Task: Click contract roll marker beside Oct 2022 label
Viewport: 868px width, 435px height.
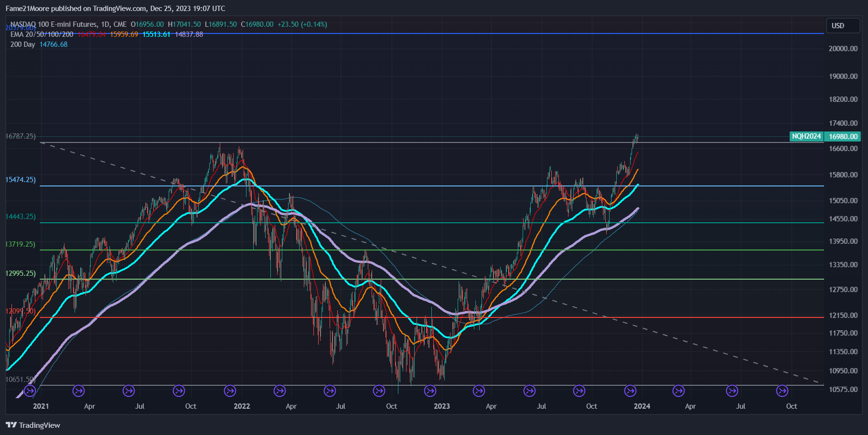Action: [x=379, y=391]
